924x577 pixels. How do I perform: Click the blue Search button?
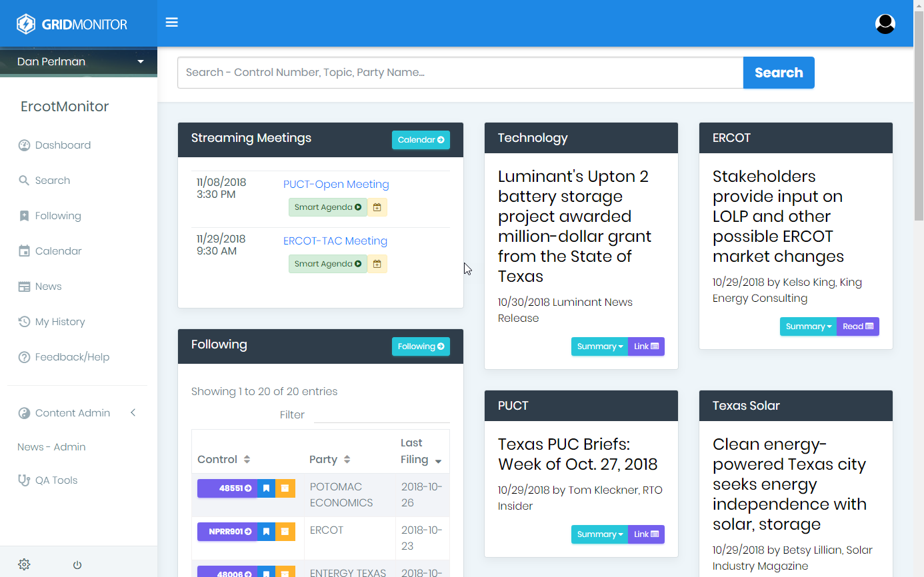(x=778, y=73)
